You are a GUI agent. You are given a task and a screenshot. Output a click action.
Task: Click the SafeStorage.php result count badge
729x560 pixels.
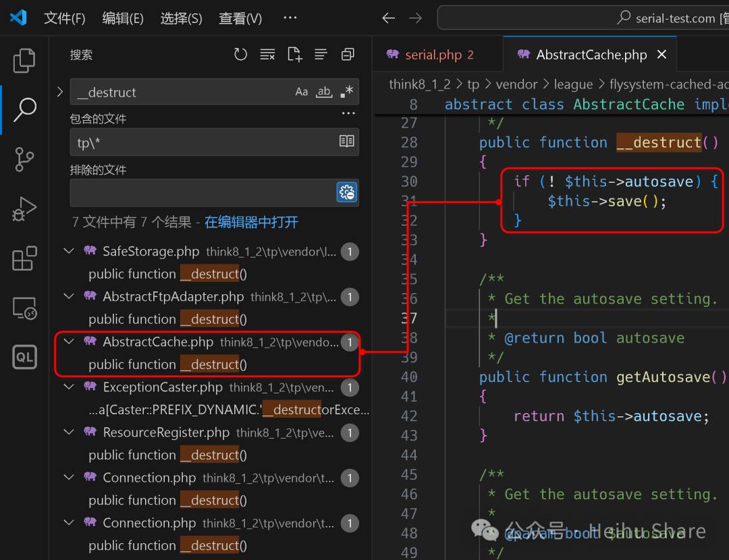coord(350,252)
